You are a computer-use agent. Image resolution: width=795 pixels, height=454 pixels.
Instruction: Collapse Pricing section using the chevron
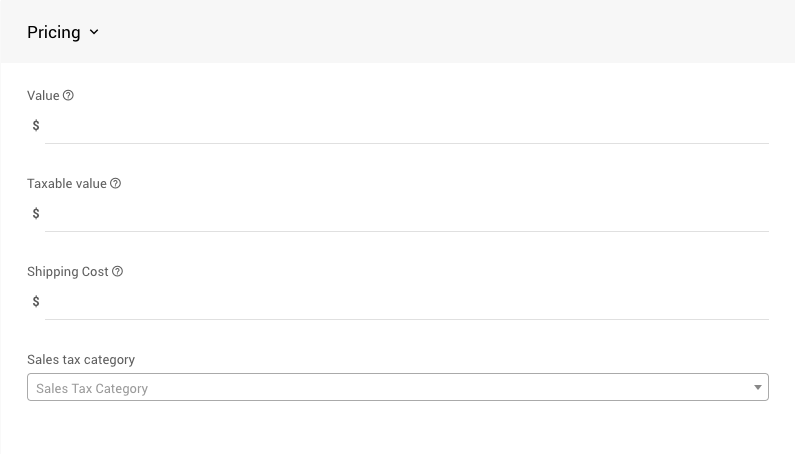pos(94,32)
